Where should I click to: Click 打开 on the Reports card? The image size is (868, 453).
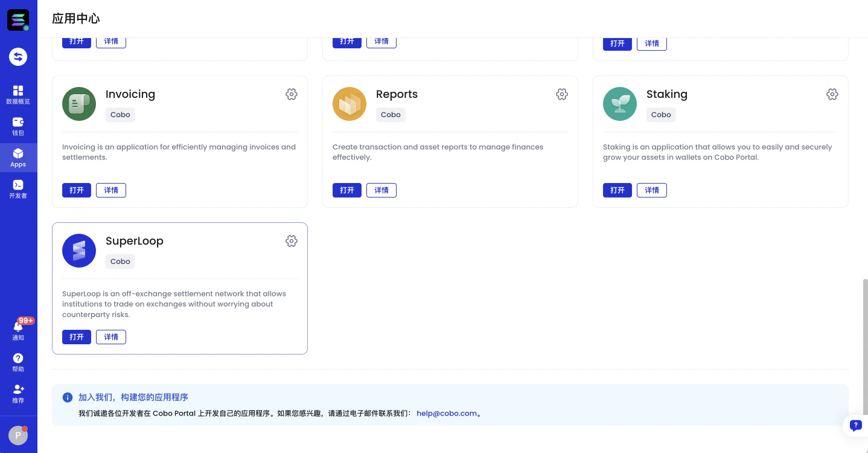(x=347, y=190)
